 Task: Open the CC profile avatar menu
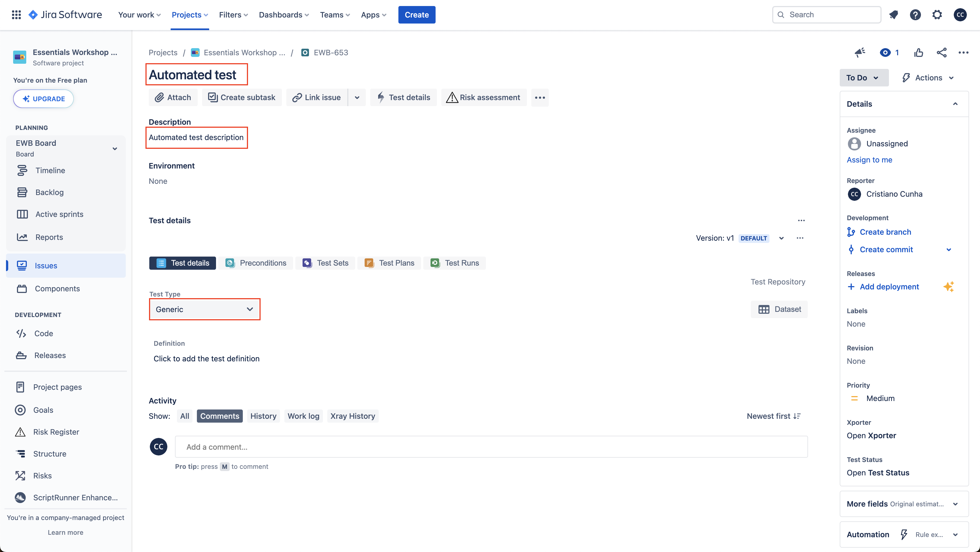tap(960, 14)
